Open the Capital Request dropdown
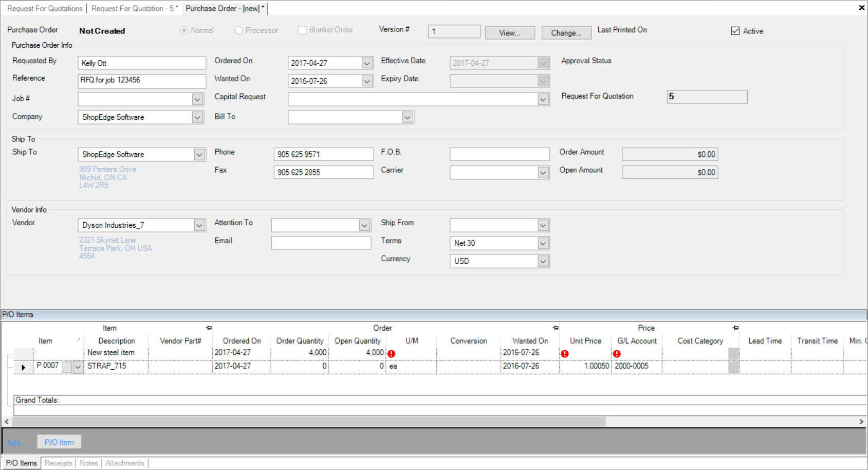The image size is (868, 470). pos(543,99)
